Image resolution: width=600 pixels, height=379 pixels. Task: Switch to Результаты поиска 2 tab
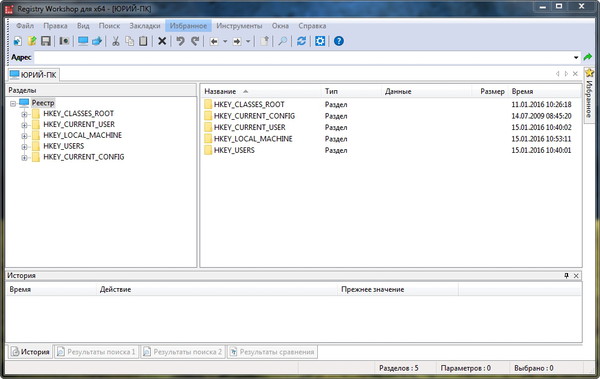coord(183,352)
